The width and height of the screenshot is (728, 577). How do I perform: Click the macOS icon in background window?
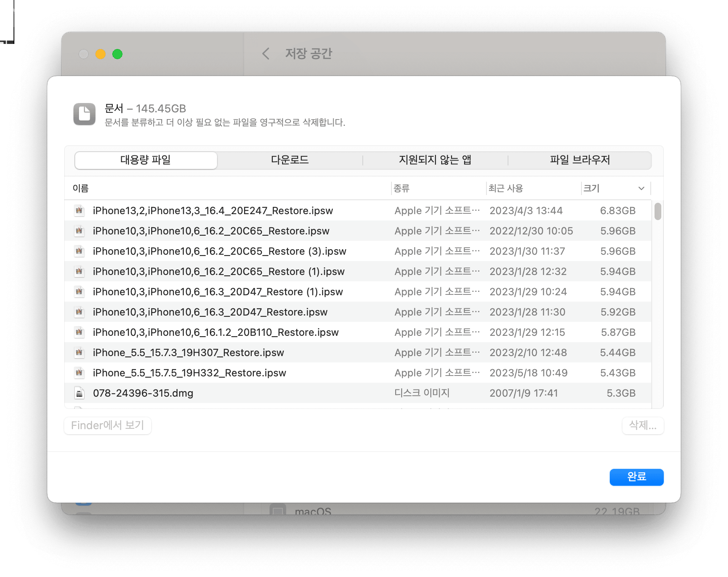tap(278, 510)
